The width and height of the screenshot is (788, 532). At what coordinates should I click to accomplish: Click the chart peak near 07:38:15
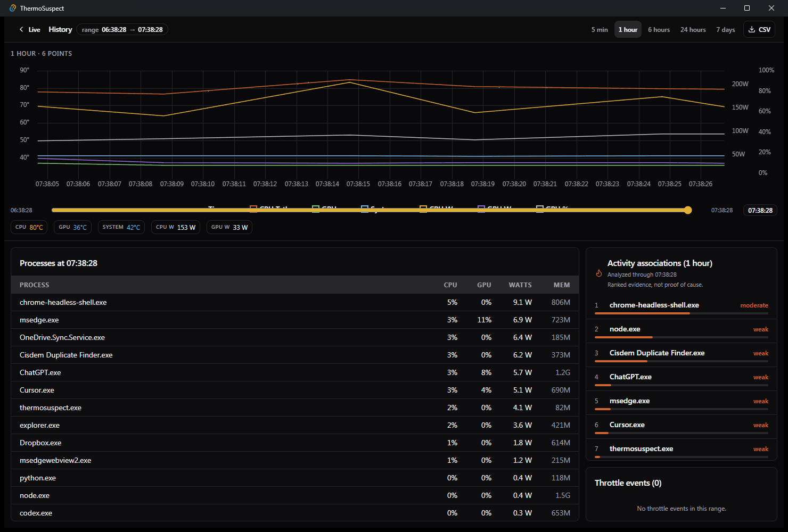[349, 80]
